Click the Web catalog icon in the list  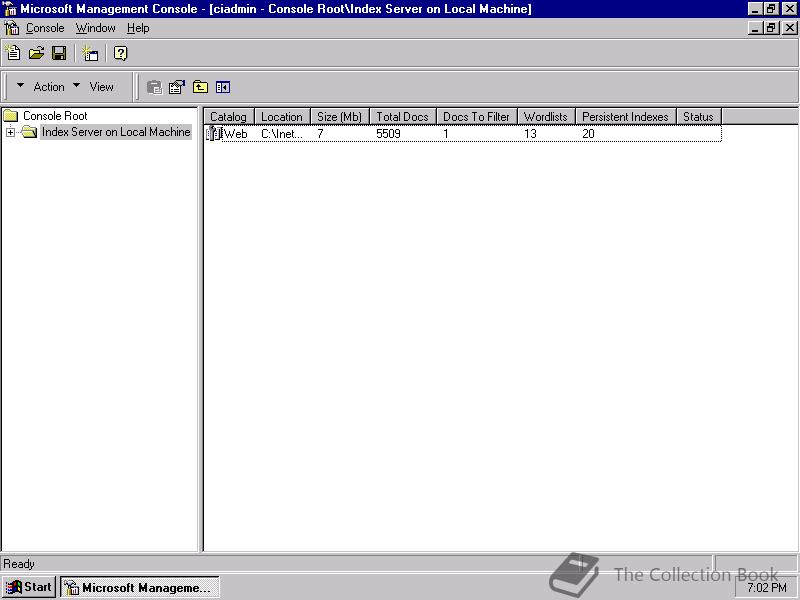(214, 134)
